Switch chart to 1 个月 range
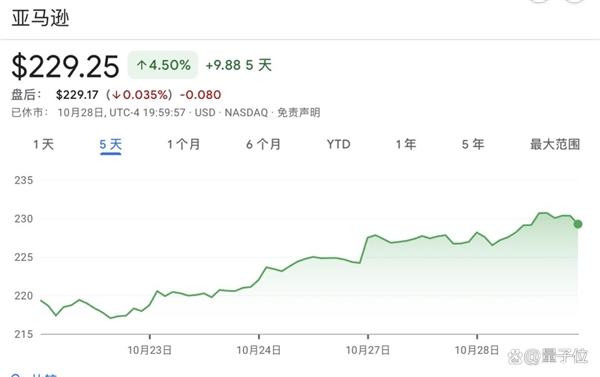 (x=184, y=144)
